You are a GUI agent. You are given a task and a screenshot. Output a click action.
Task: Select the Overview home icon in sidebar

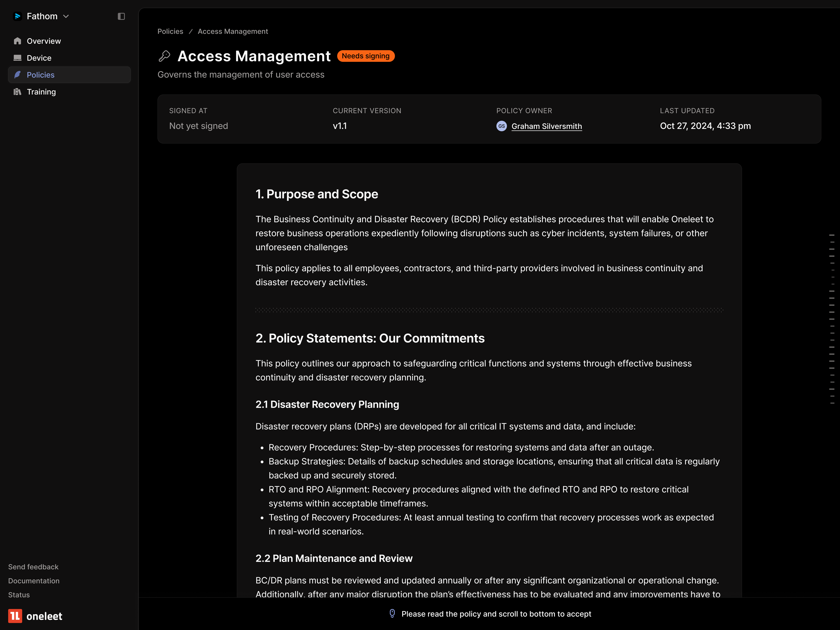(x=17, y=41)
